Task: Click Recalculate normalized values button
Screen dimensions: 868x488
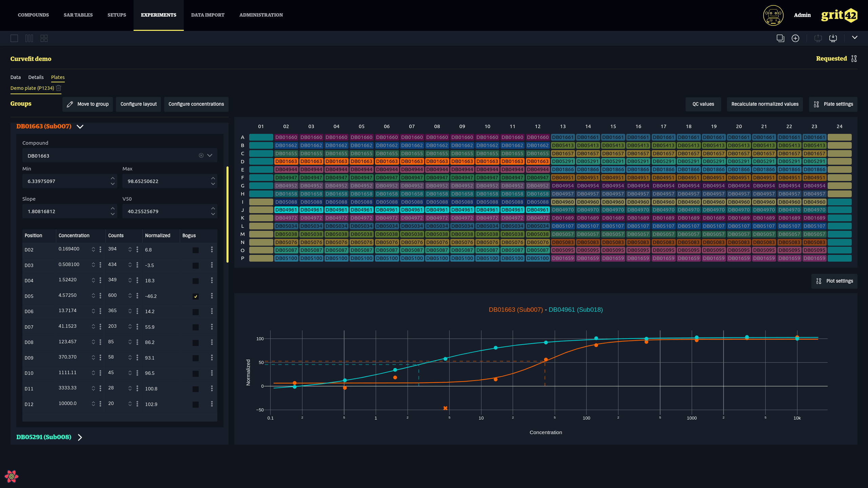Action: [765, 104]
